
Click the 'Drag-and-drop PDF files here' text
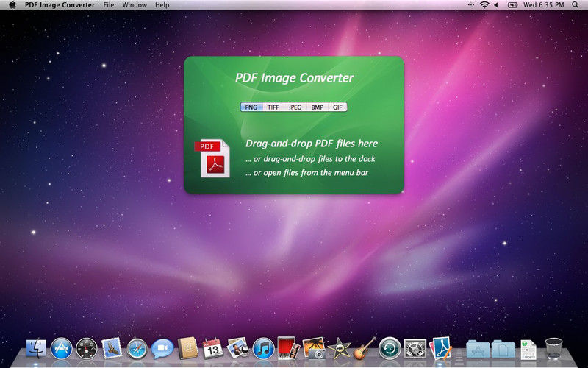click(312, 144)
